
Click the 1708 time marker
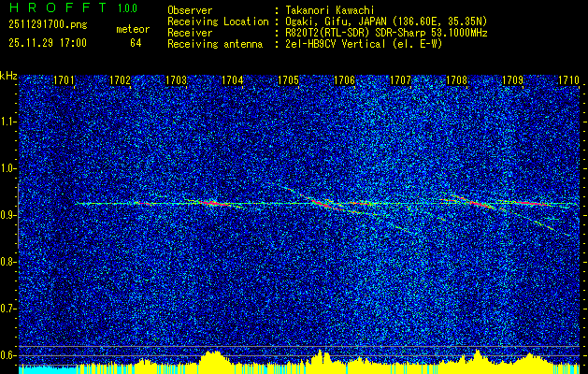pos(456,80)
